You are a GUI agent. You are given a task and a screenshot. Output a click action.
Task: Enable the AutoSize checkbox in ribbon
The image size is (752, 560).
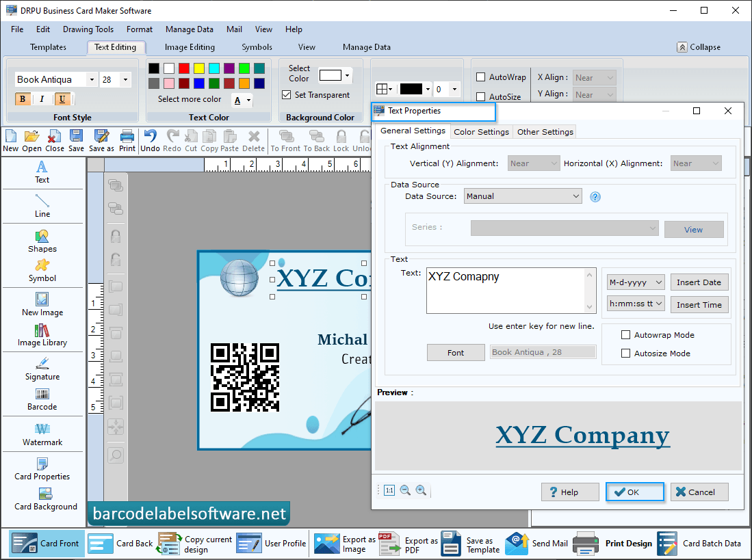click(480, 97)
